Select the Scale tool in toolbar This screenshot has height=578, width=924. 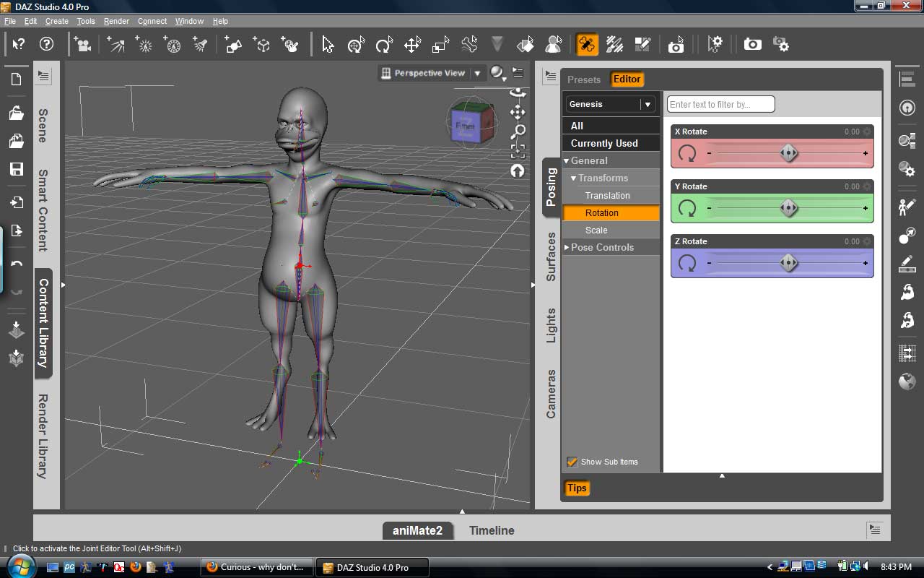point(440,45)
